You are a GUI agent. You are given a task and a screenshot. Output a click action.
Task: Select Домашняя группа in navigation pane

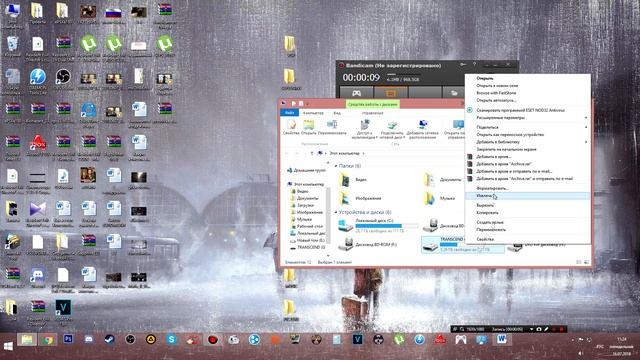(x=306, y=170)
